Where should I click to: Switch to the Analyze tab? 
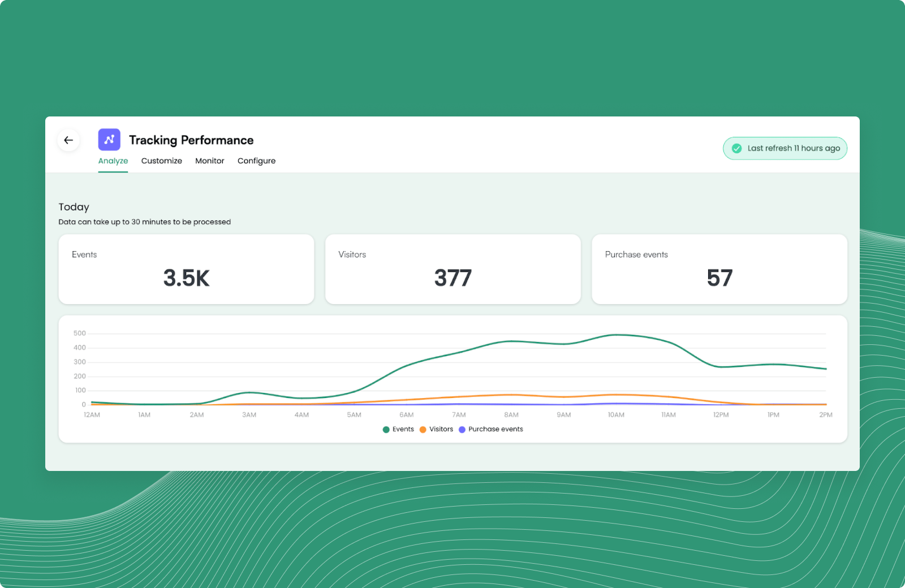coord(113,161)
